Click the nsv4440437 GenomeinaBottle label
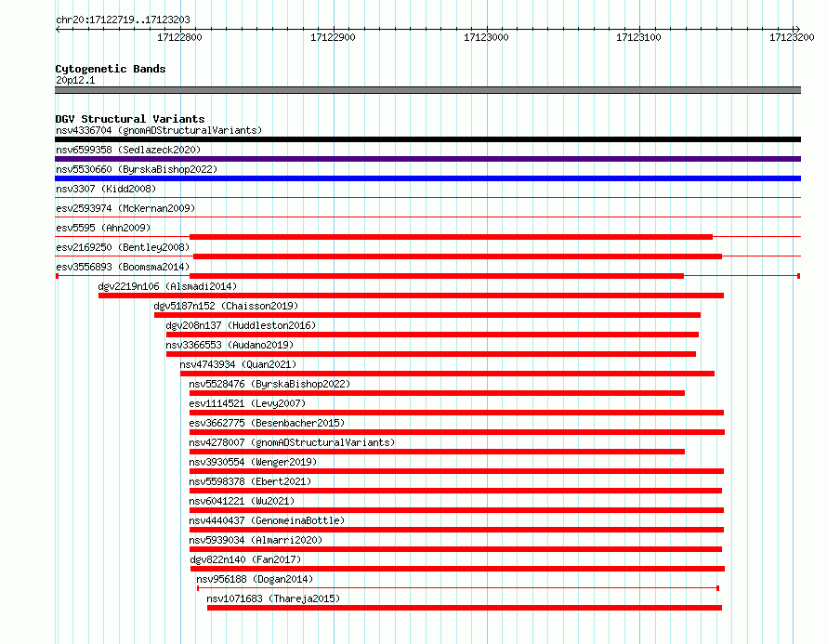The image size is (827, 644). [x=267, y=520]
